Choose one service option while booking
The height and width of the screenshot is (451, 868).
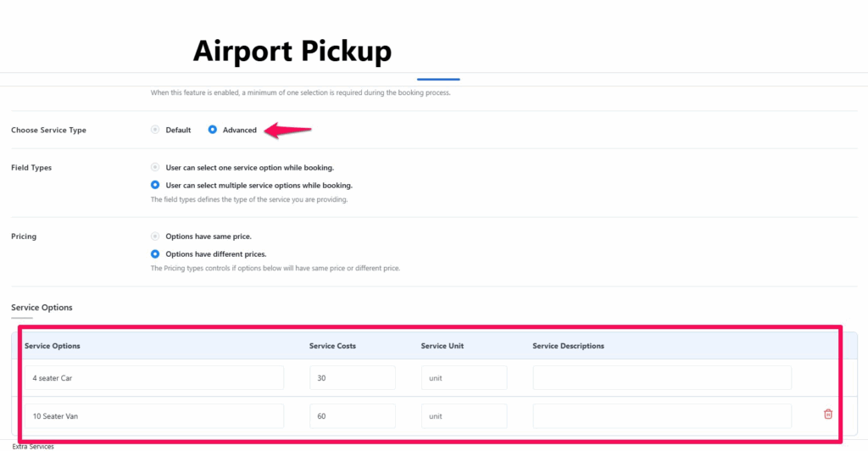pos(155,168)
